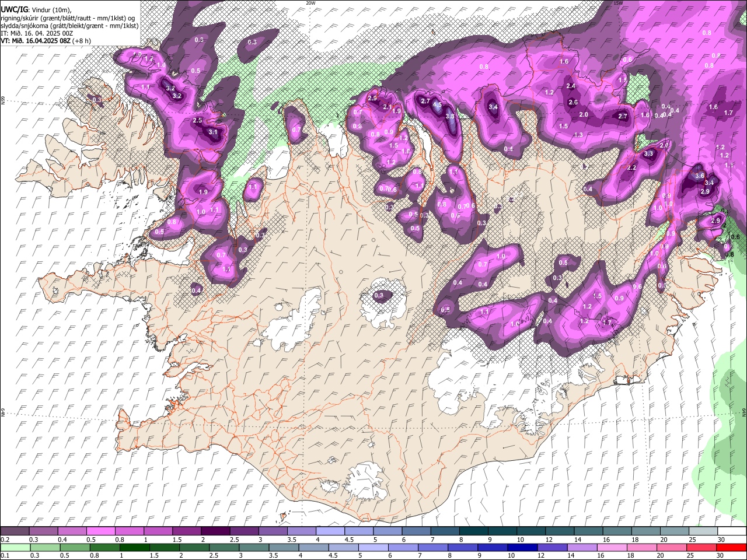Click the 2.6 snowfall value on the map
Image resolution: width=747 pixels, height=560 pixels.
573,102
